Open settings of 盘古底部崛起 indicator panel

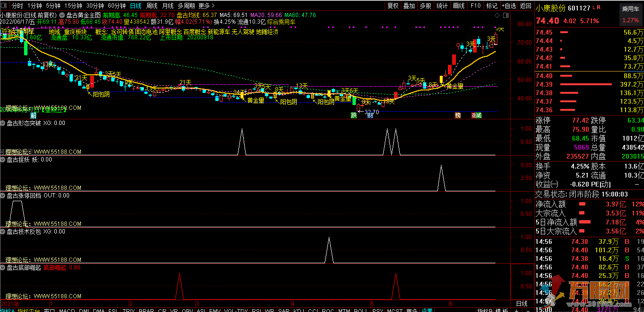(3, 267)
